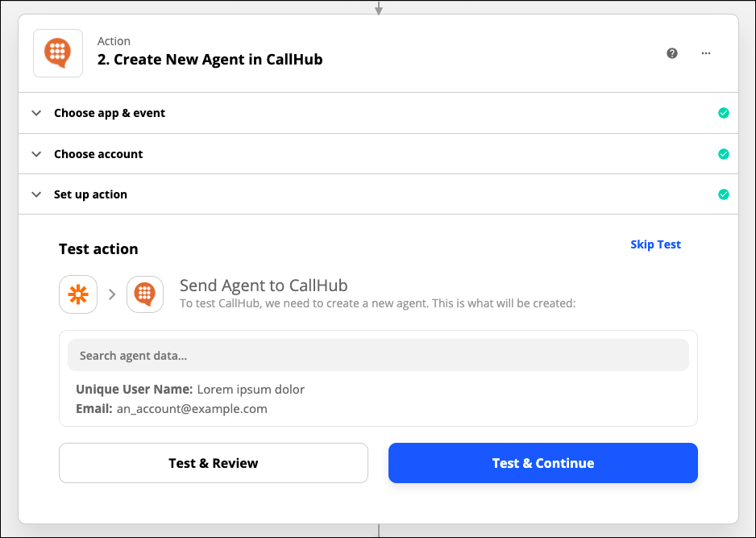Click the Skip Test link
The width and height of the screenshot is (756, 538).
[x=655, y=244]
